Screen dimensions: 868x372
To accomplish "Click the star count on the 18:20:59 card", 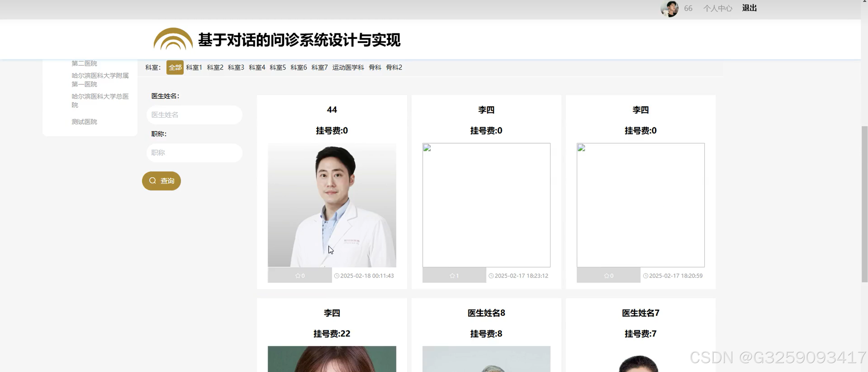I will pyautogui.click(x=609, y=276).
